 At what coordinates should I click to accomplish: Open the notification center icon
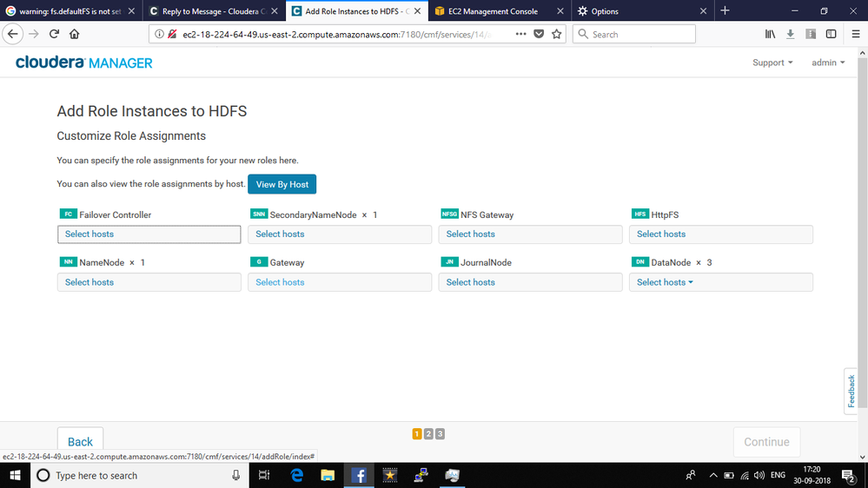coord(849,475)
